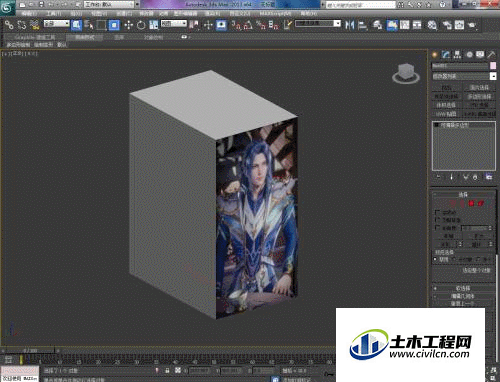The image size is (500, 382).
Task: Toggle Percent Snap
Action: tap(261, 25)
